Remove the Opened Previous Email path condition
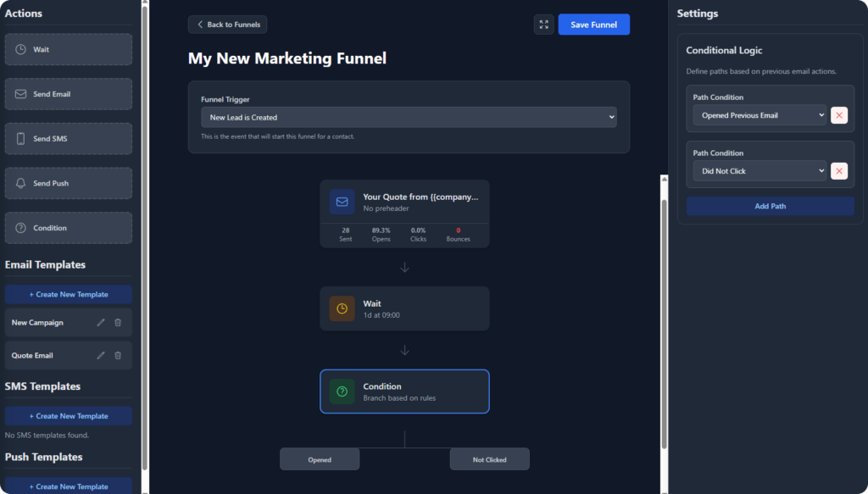 point(839,115)
